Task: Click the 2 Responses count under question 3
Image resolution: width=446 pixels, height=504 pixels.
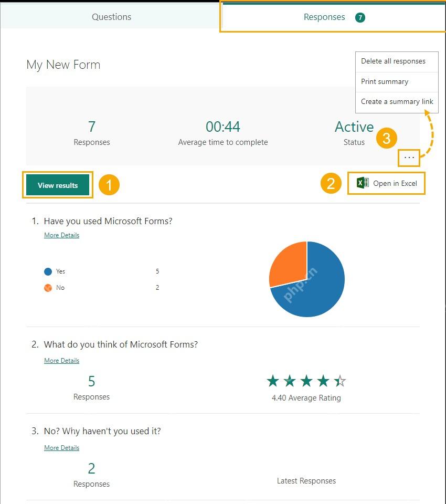Action: 92,469
